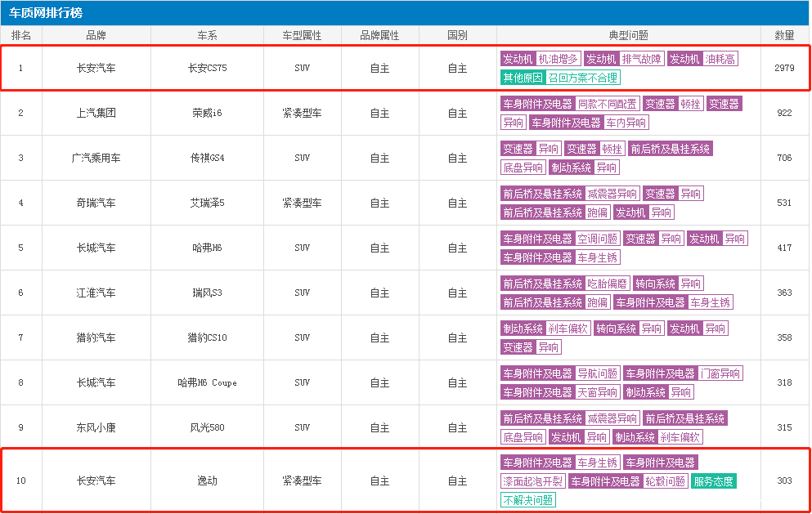
Task: Click the 空调问题 tag for 哈弗H6
Action: pos(598,239)
